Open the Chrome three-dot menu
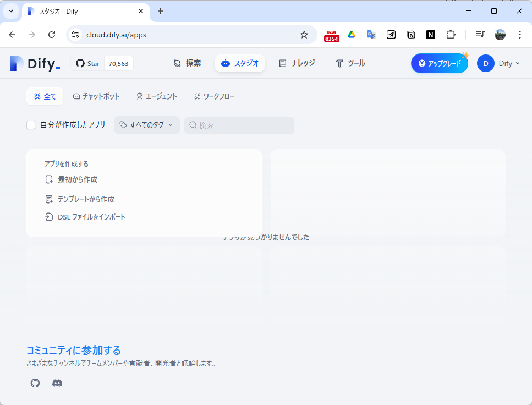The width and height of the screenshot is (532, 405). (519, 35)
